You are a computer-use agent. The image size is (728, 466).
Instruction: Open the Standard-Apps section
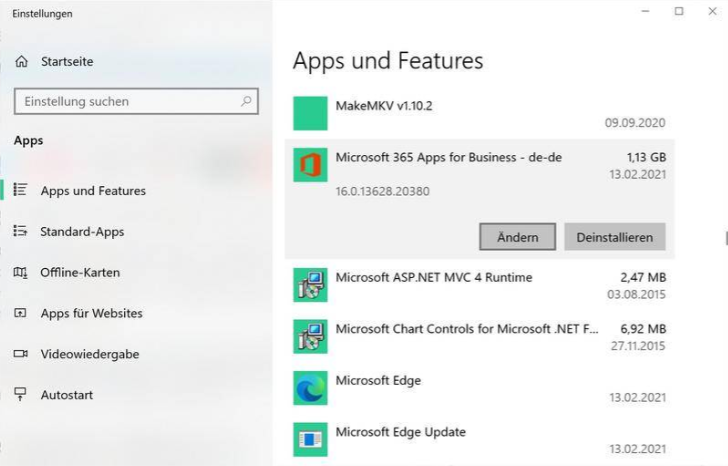[82, 231]
